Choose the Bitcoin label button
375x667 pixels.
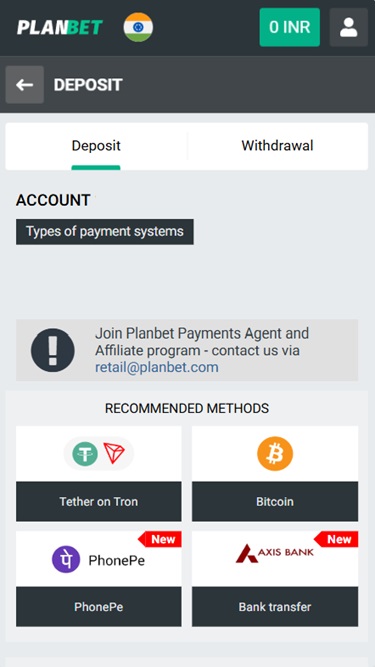coord(275,502)
